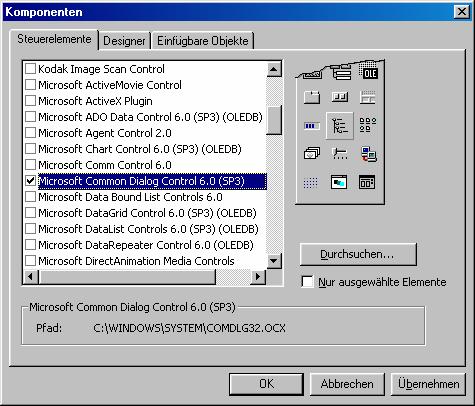Enable Nur ausgewählte Elemente checkbox
This screenshot has height=406, width=475.
(x=307, y=282)
